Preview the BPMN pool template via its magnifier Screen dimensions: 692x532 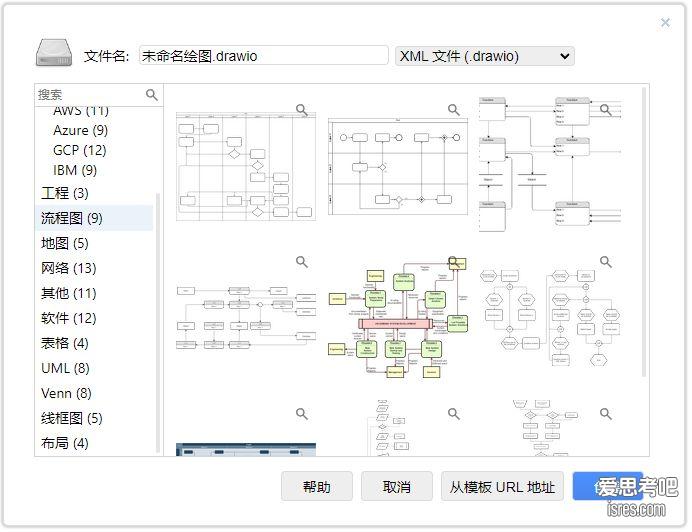tap(454, 109)
